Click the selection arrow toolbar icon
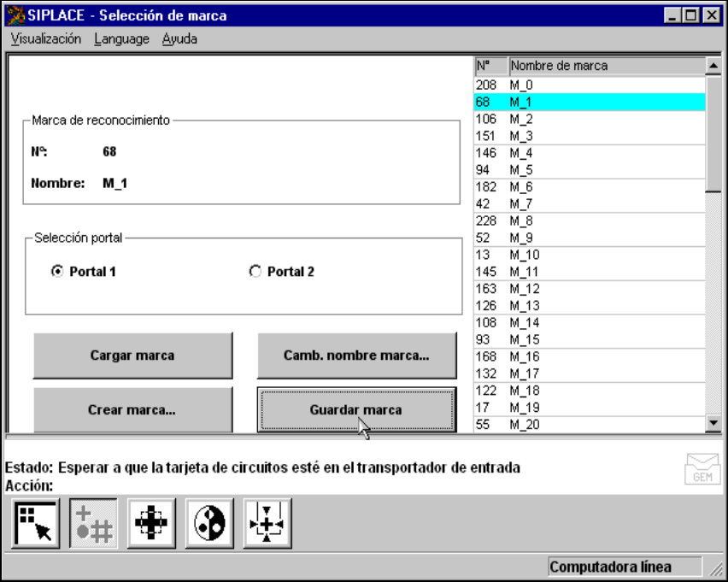Viewport: 728px width, 582px height. coord(36,524)
